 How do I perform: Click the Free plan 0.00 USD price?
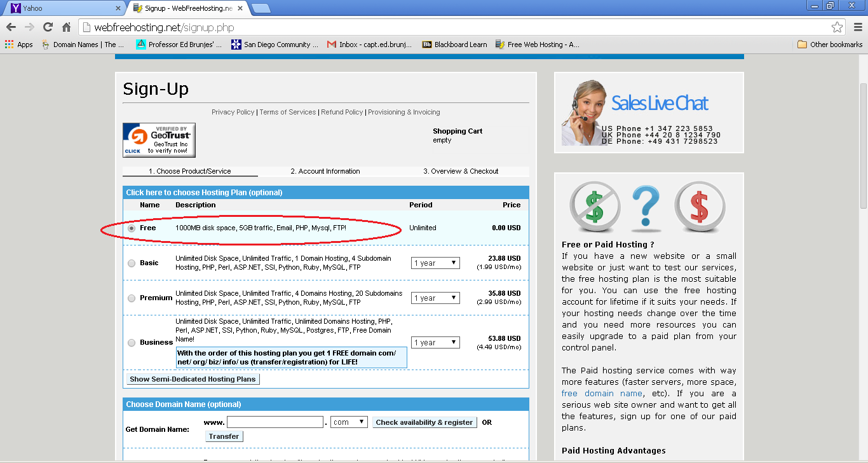coord(506,228)
